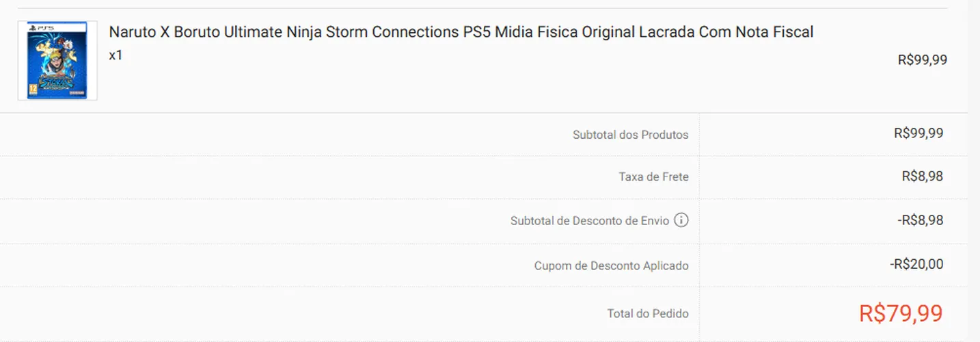Screen dimensions: 980x342
Task: Click the order total R$79,99 in red
Action: 901,313
